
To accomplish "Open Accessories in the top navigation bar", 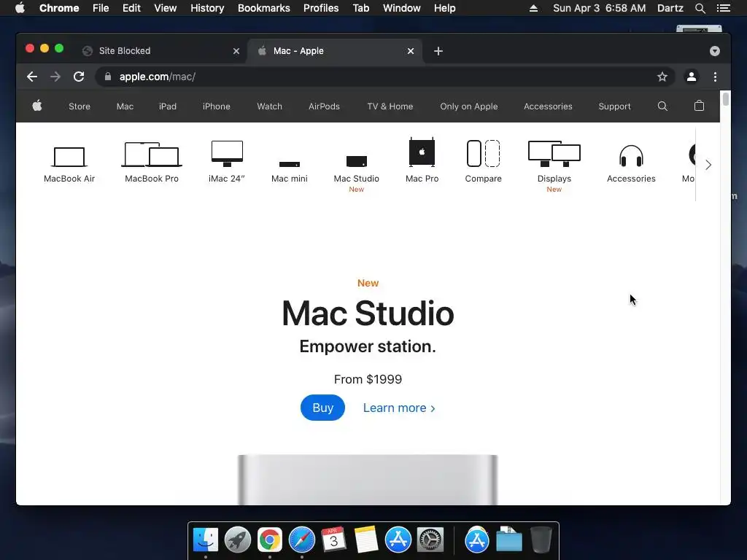I will (548, 106).
